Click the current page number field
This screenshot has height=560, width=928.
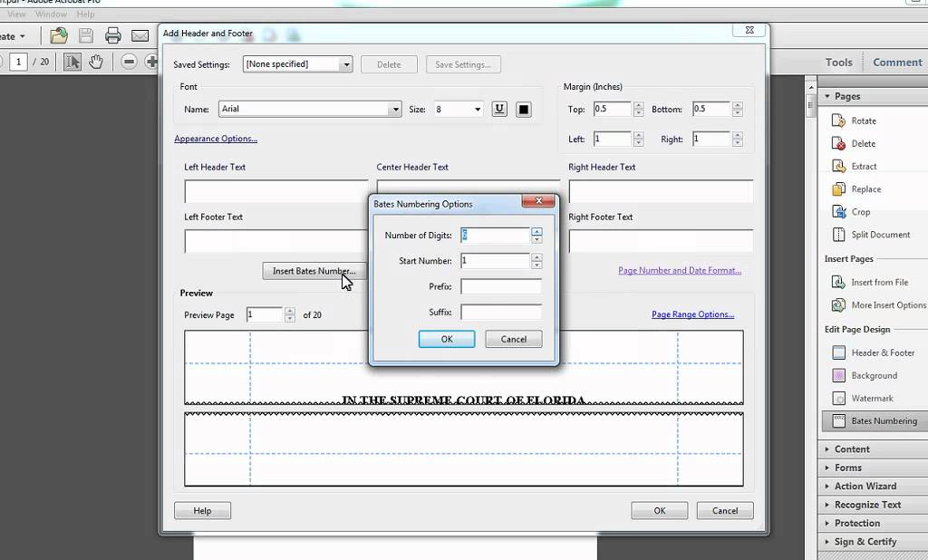coord(18,62)
